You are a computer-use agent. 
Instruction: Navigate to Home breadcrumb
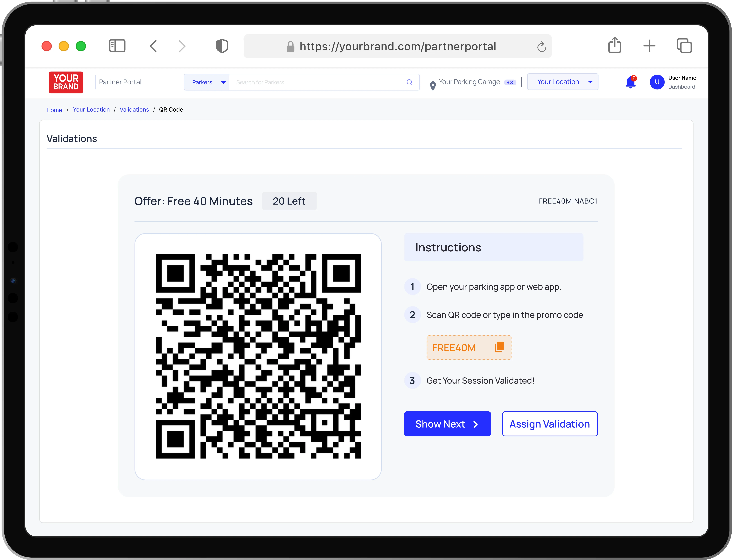tap(54, 110)
